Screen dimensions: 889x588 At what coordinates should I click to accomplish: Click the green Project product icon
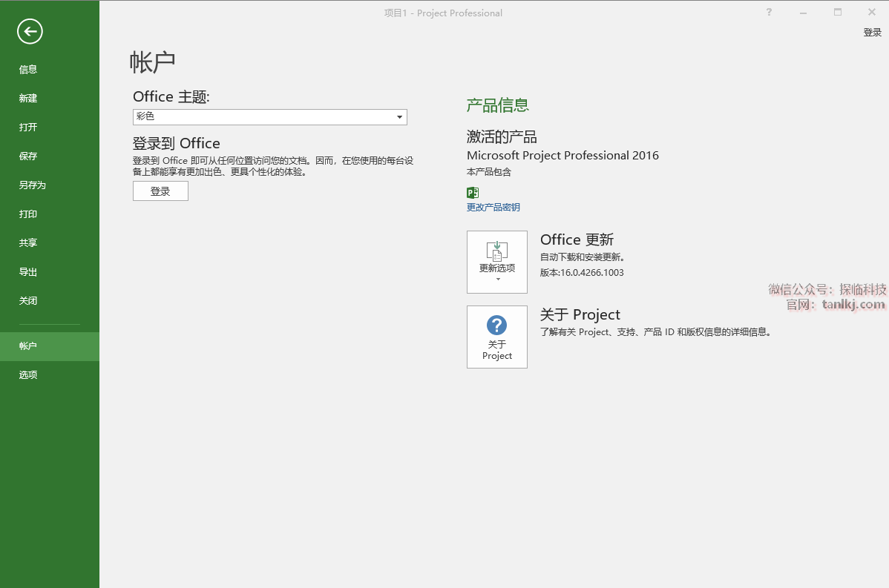473,193
